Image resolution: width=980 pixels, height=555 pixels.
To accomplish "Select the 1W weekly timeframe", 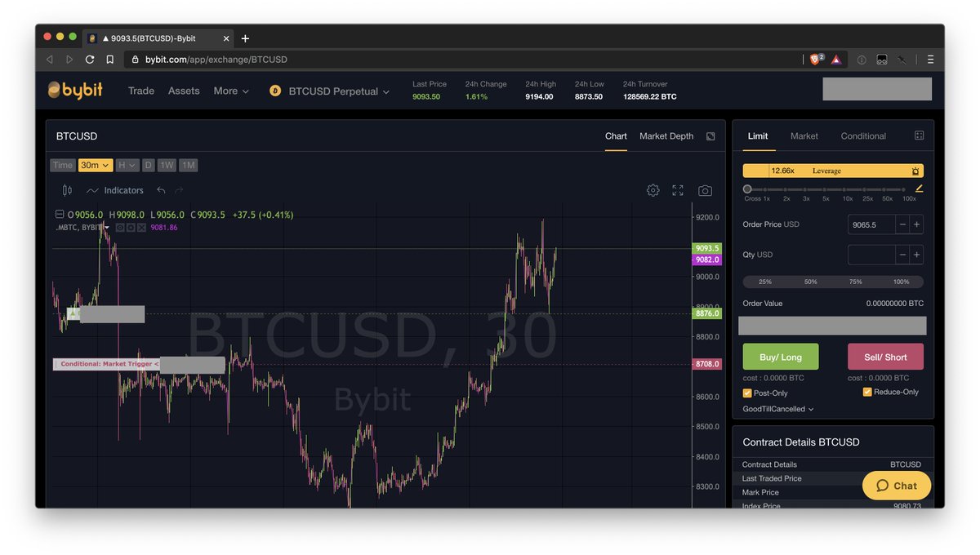I will [x=167, y=165].
